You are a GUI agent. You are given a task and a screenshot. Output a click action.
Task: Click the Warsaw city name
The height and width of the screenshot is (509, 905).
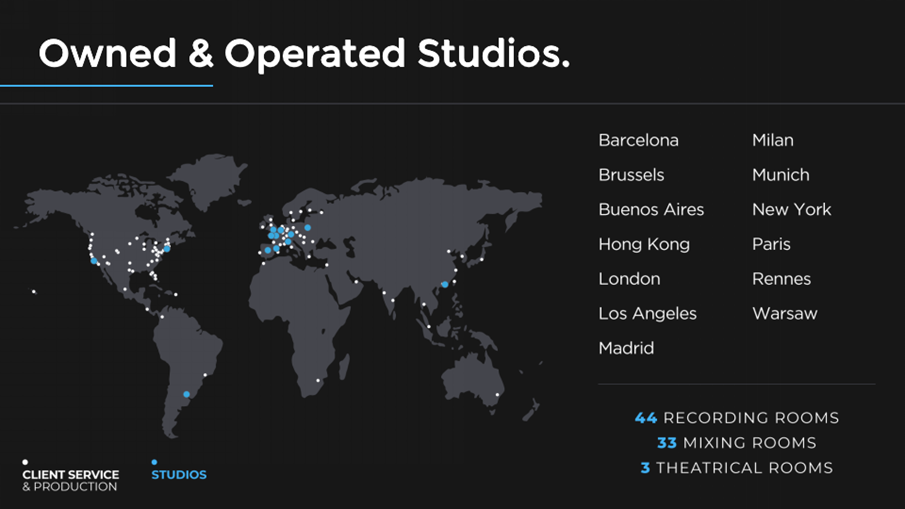(x=784, y=313)
